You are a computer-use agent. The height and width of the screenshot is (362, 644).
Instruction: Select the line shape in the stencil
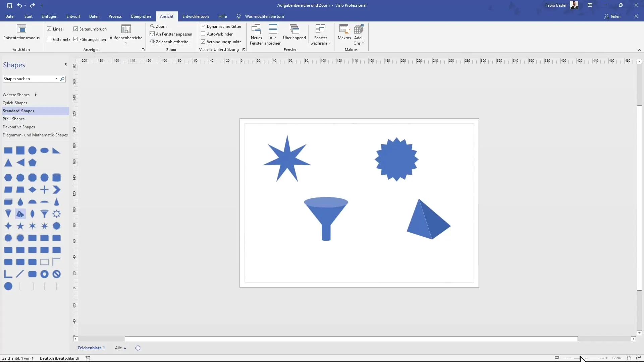coord(20,274)
